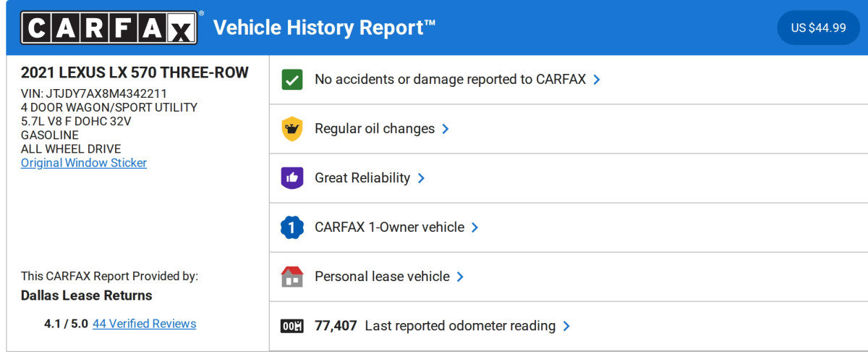Click the green no-accidents checkmark icon
Screen dimensions: 868x352
[292, 80]
